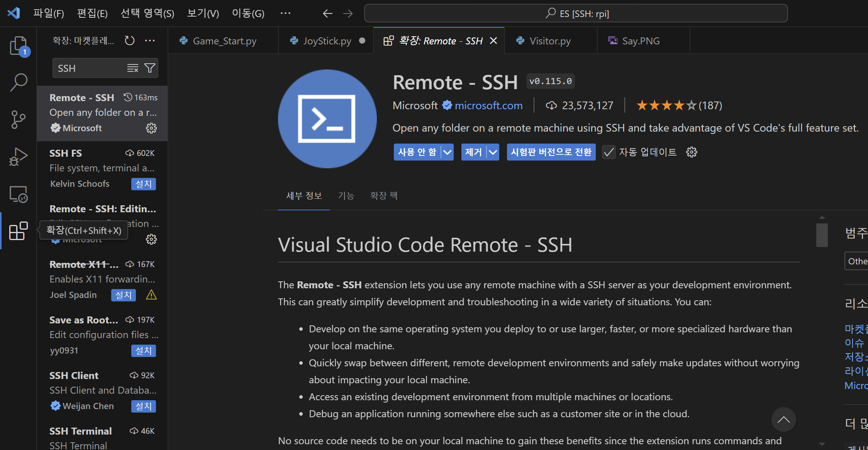868x450 pixels.
Task: Expand the disable button dropdown arrow
Action: 447,152
